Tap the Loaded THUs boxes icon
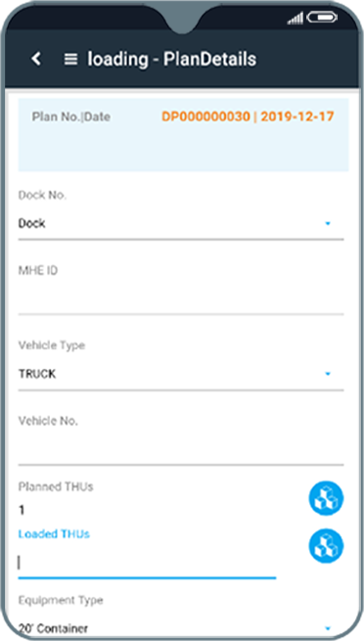Image resolution: width=364 pixels, height=641 pixels. (326, 546)
